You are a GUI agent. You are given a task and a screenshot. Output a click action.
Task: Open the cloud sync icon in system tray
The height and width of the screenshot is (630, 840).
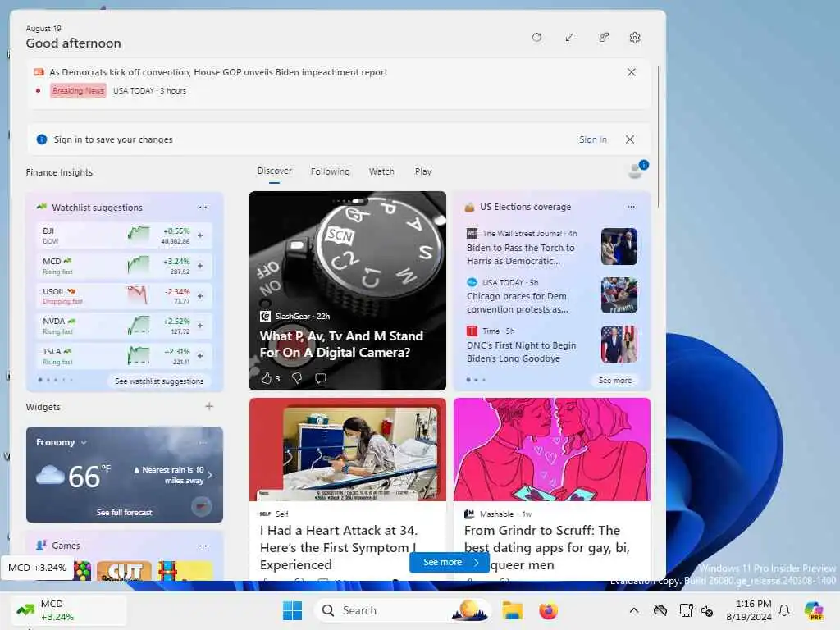pyautogui.click(x=660, y=610)
